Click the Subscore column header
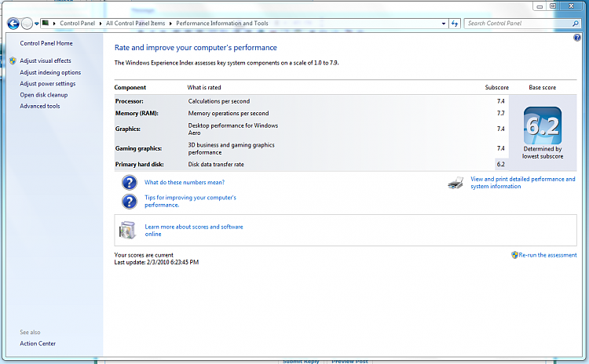The width and height of the screenshot is (589, 364). pyautogui.click(x=496, y=87)
